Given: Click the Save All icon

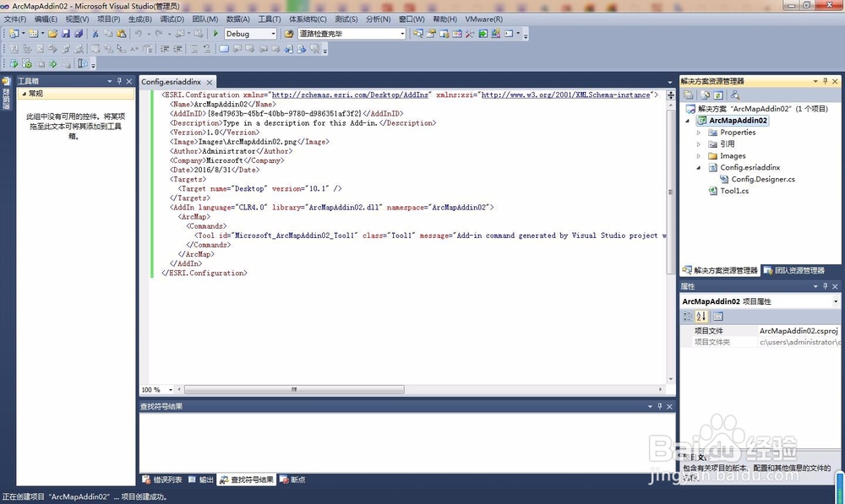Looking at the screenshot, I should [79, 34].
